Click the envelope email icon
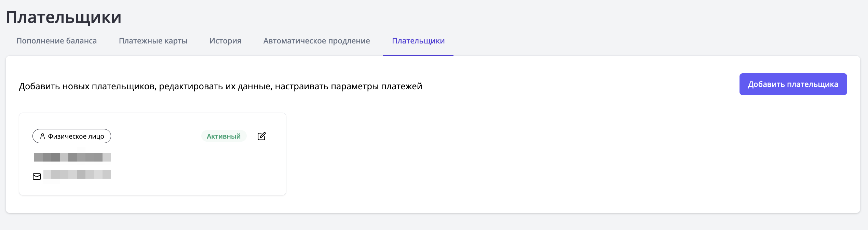The height and width of the screenshot is (230, 868). coord(37,177)
